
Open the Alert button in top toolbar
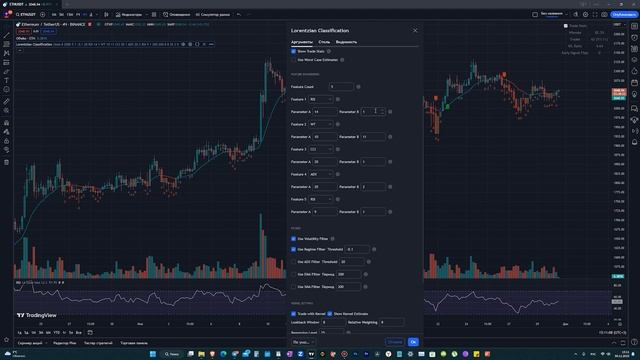[176, 15]
